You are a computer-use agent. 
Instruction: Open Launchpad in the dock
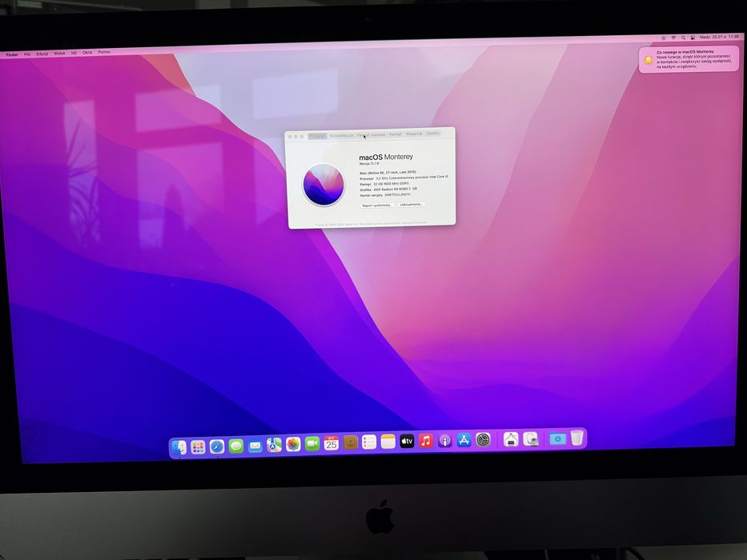198,447
